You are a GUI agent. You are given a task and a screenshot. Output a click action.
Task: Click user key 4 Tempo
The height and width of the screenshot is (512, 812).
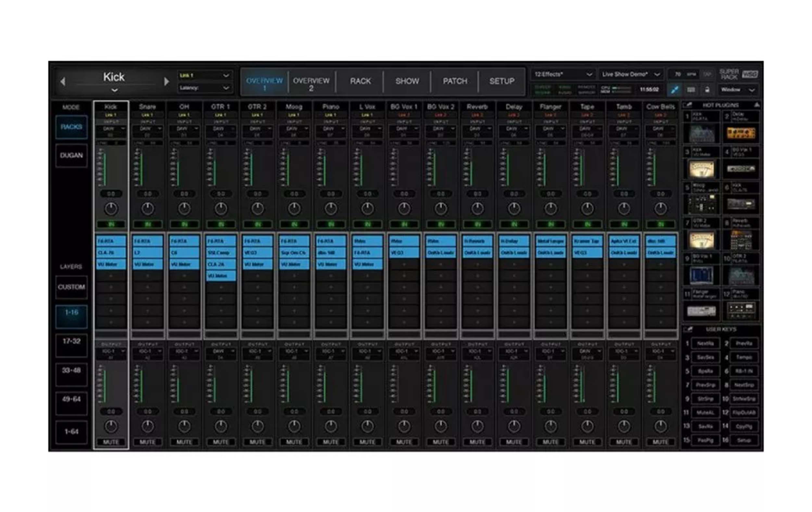[x=744, y=357]
